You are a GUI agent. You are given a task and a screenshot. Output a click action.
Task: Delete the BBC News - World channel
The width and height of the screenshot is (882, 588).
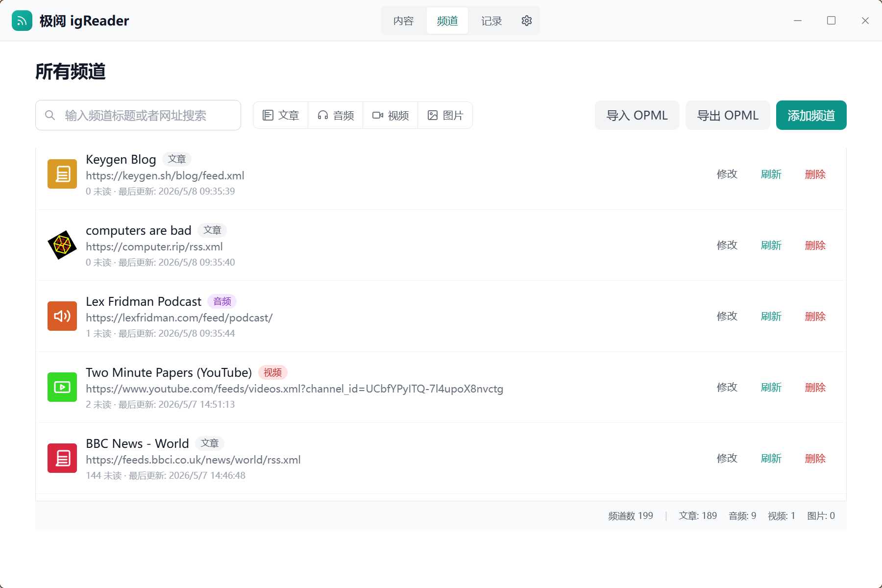[x=815, y=458]
